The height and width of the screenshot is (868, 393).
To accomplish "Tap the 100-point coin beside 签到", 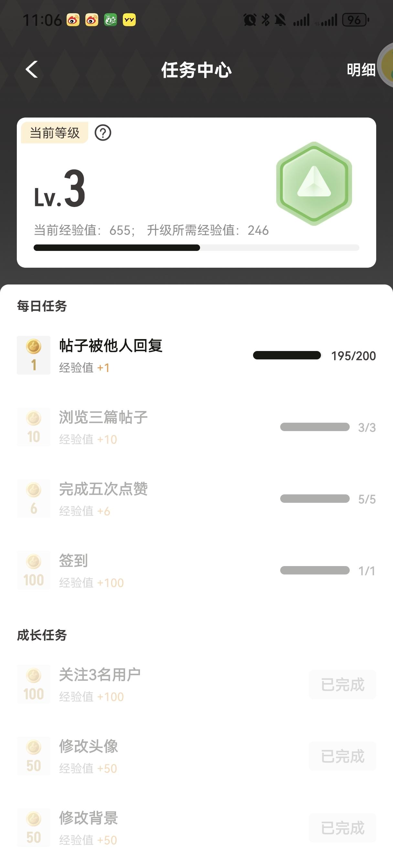I will tap(34, 570).
